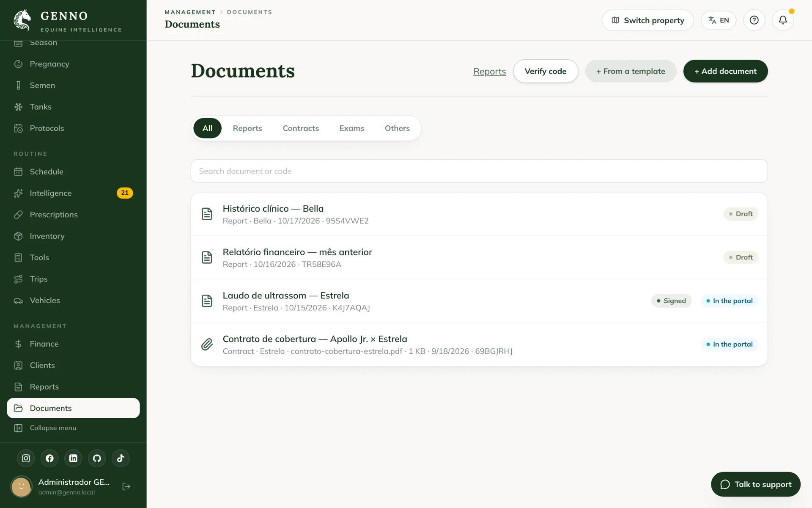Open Semen section in sidebar
The height and width of the screenshot is (508, 812).
[x=73, y=86]
